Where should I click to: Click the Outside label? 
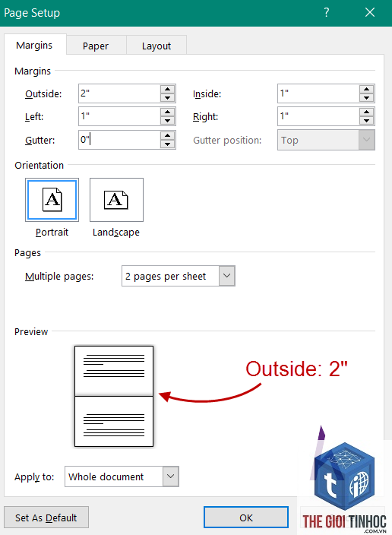pos(43,93)
